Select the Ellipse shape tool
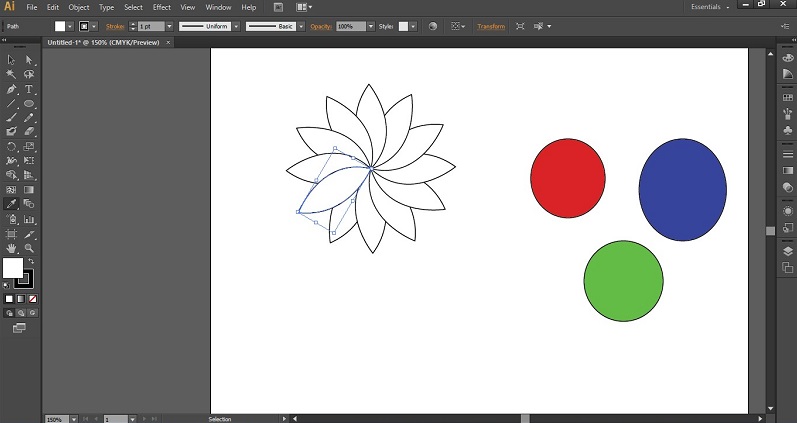Viewport: 797px width, 423px height. click(29, 103)
